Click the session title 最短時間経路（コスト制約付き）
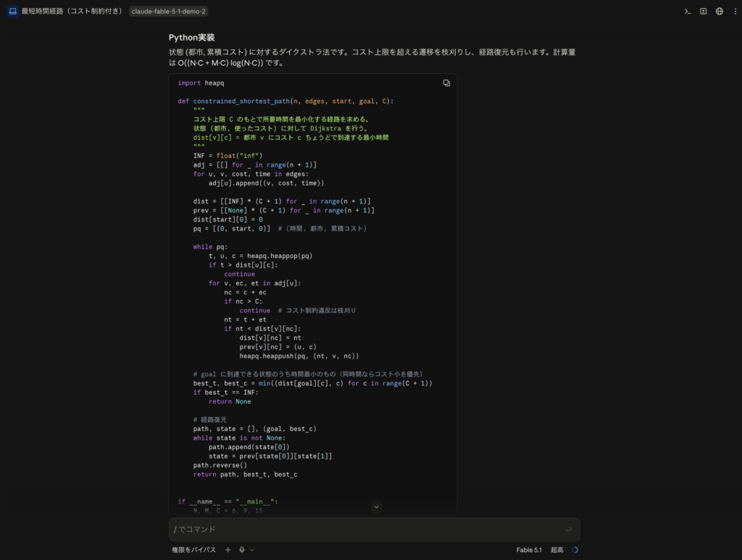Image resolution: width=742 pixels, height=560 pixels. pyautogui.click(x=73, y=12)
